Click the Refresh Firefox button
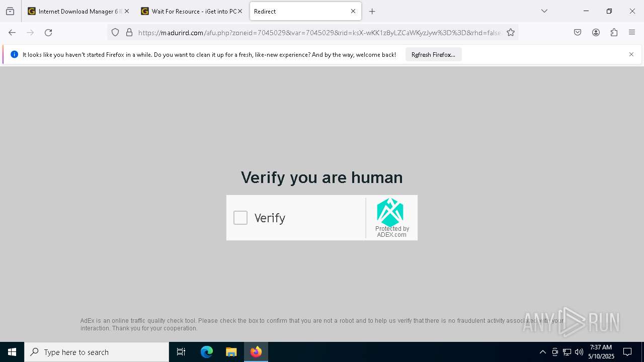Screen dimensions: 644x362 click(433, 54)
